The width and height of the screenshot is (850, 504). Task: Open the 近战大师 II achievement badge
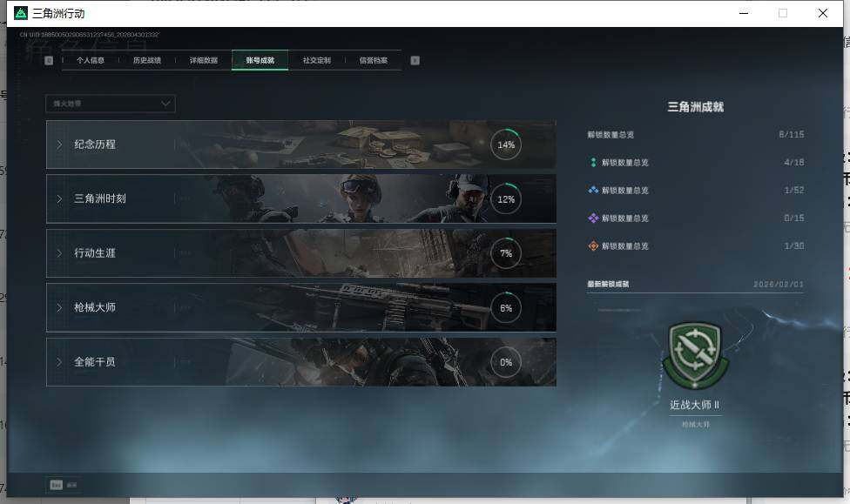(696, 355)
